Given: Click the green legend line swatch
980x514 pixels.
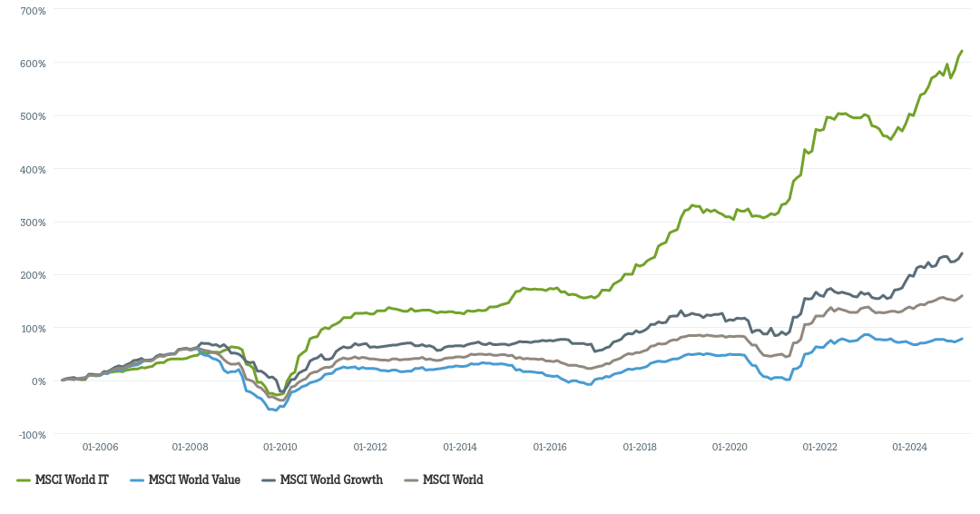Looking at the screenshot, I should tap(24, 479).
